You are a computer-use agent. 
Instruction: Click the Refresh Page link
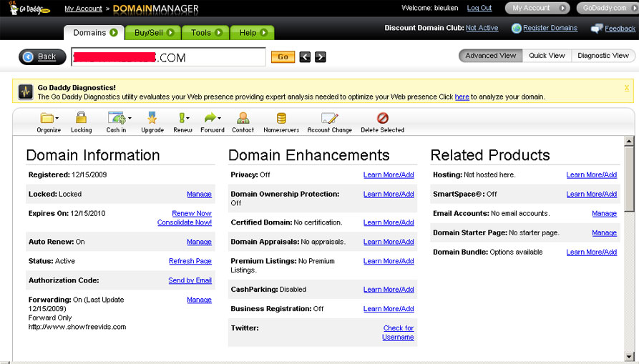pyautogui.click(x=190, y=261)
